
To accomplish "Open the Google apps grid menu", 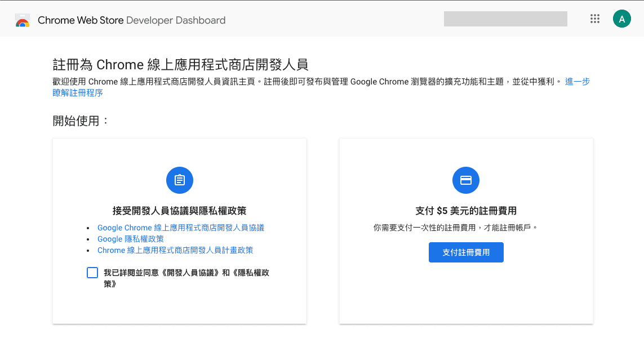I will 595,19.
